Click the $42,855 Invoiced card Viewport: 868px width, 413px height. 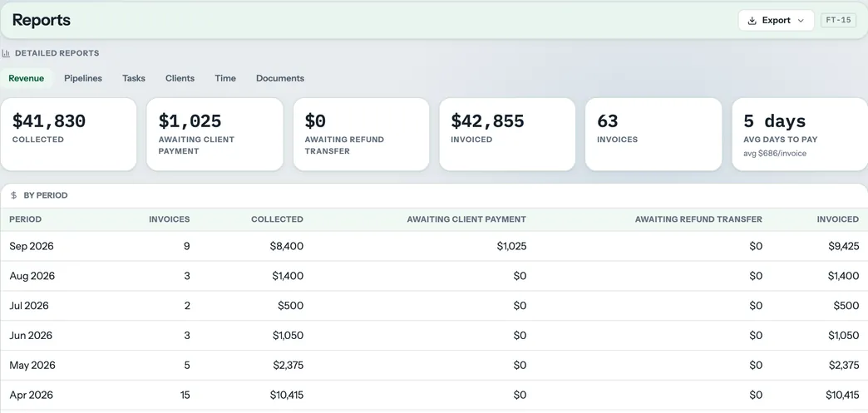(x=507, y=135)
